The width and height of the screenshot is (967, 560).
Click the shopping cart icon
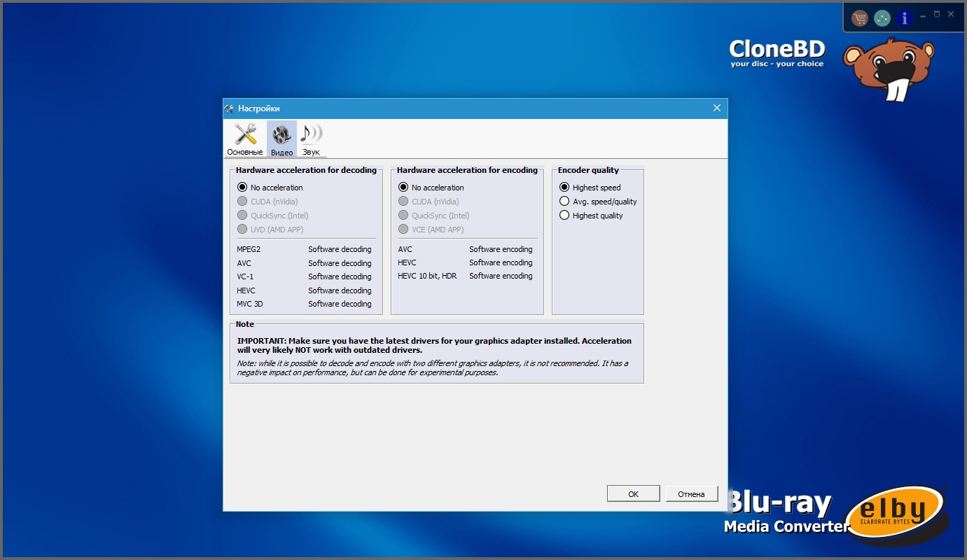coord(859,18)
